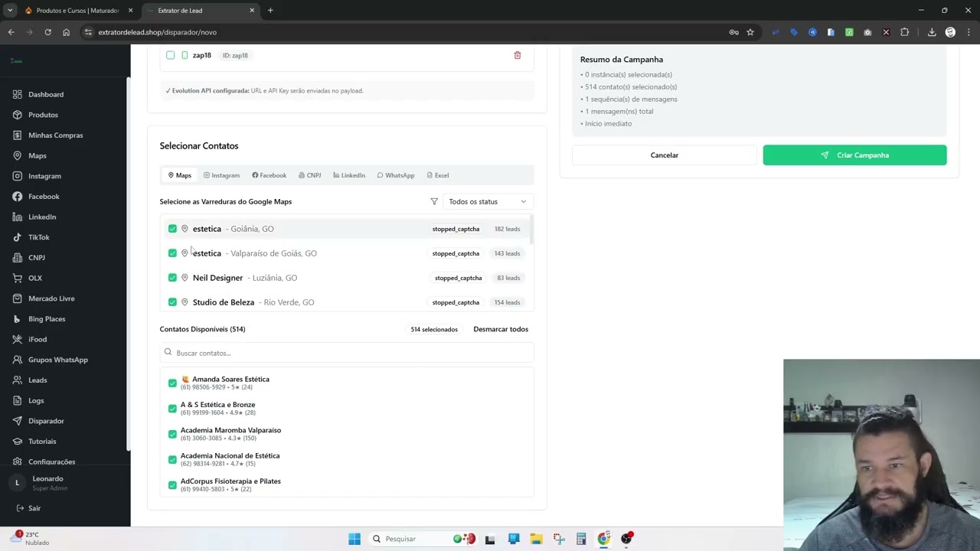
Task: Open Dashboard in the sidebar
Action: [x=46, y=94]
